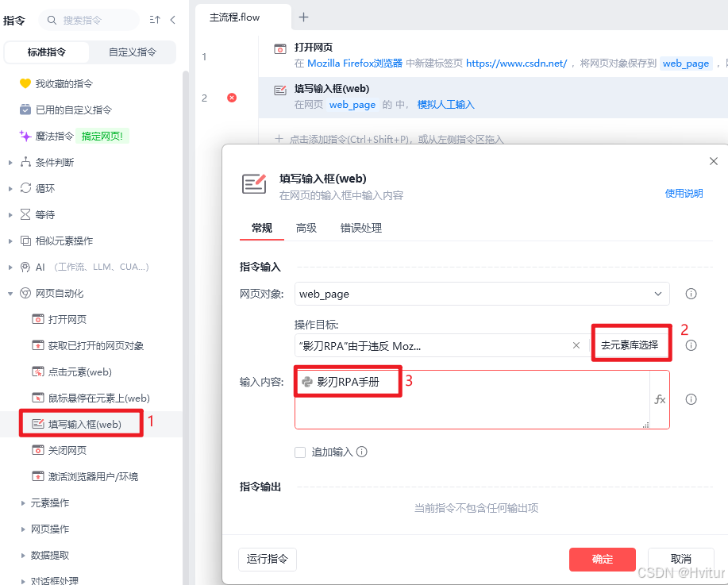
Task: Expand the 对话框处理 subcategory
Action: tap(23, 581)
